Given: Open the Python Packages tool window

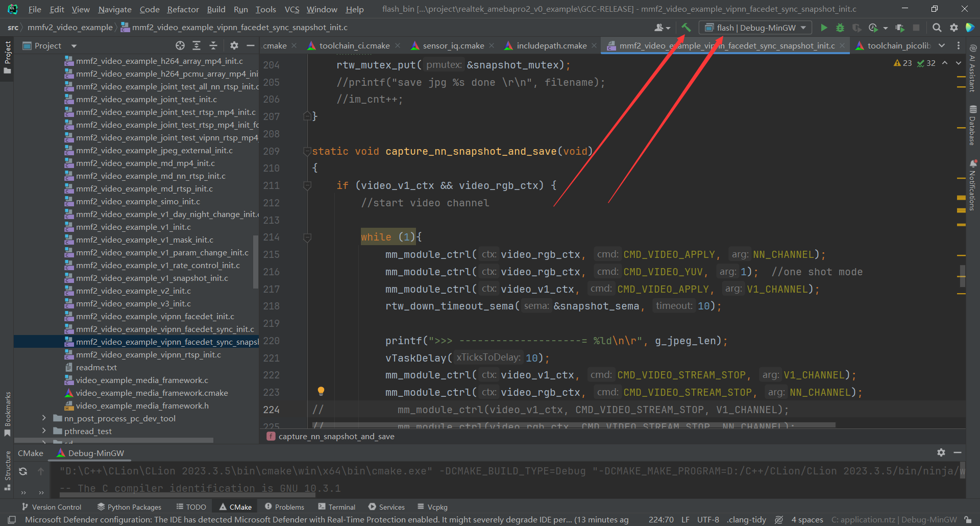Looking at the screenshot, I should tap(129, 507).
